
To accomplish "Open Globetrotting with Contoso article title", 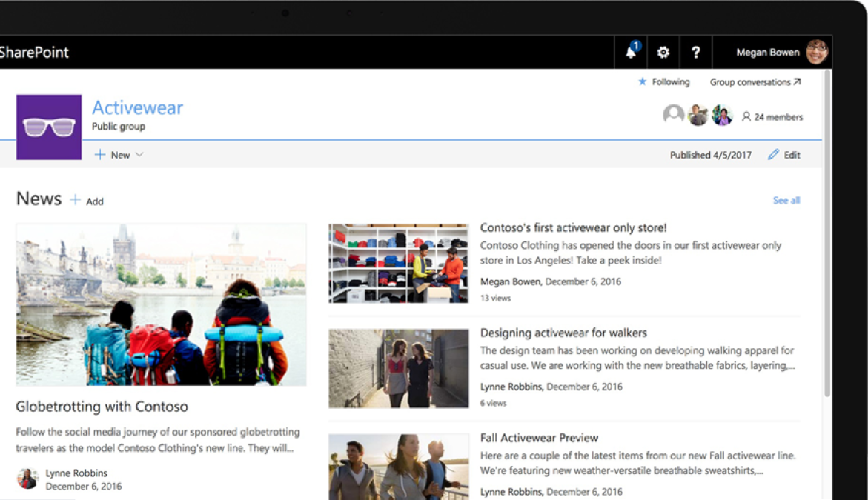I will pyautogui.click(x=102, y=407).
